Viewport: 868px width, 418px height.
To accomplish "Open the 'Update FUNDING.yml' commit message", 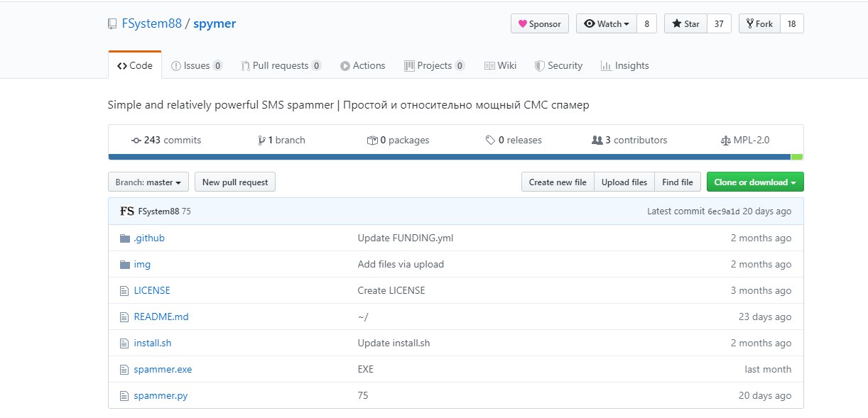I will point(406,238).
